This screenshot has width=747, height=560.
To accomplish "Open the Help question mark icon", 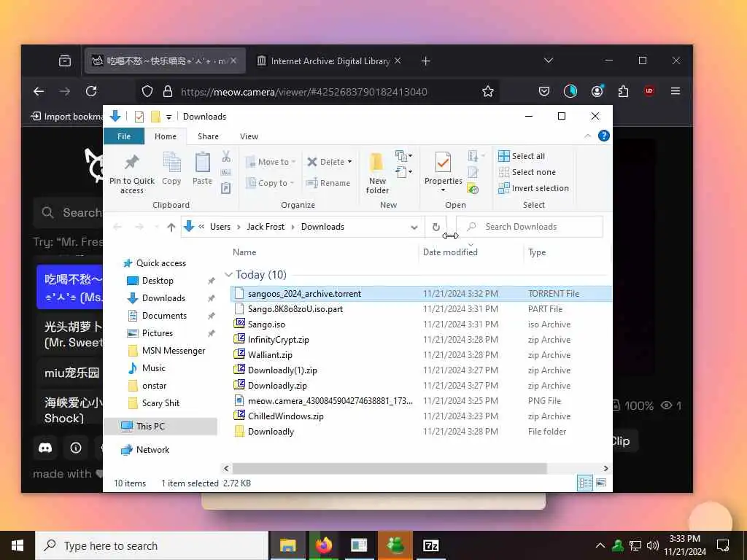I will tap(603, 136).
